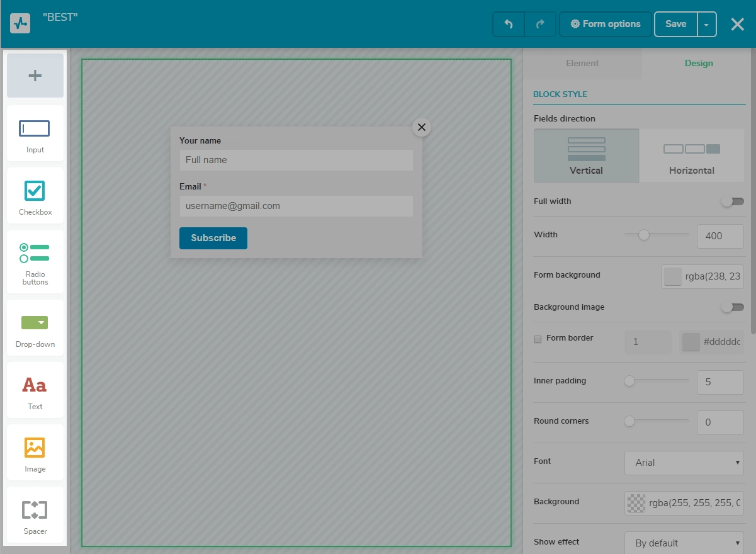The width and height of the screenshot is (756, 554).
Task: Add an Input element from sidebar
Action: (35, 133)
